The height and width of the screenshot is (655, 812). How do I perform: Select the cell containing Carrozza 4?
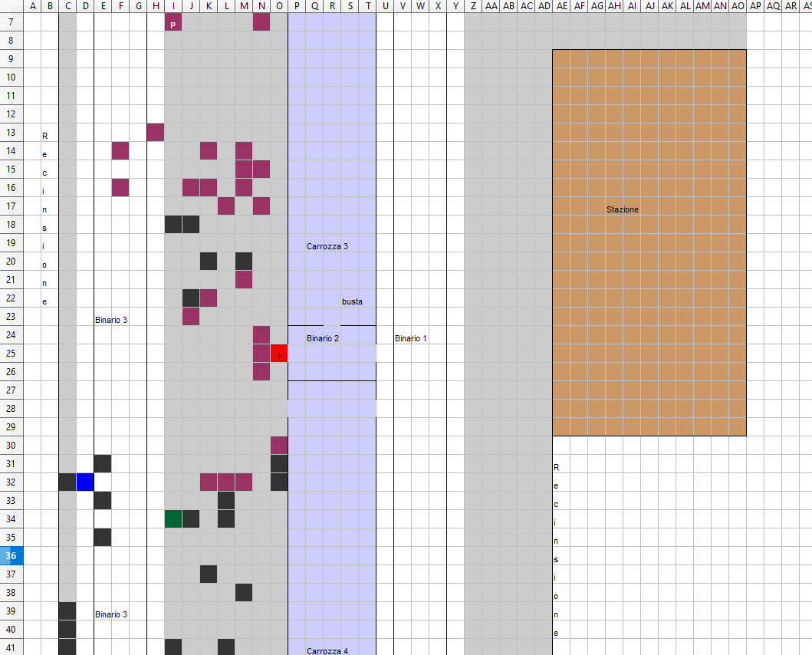[327, 650]
